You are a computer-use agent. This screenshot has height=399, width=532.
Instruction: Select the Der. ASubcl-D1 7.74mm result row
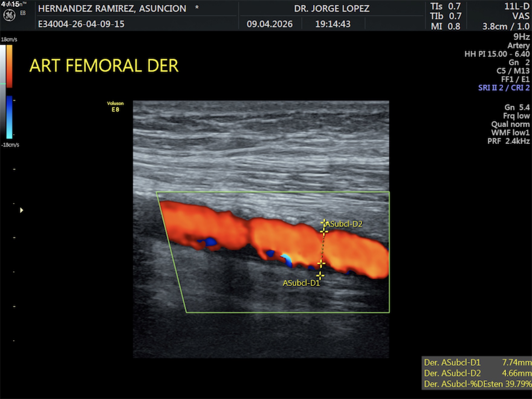pyautogui.click(x=477, y=362)
